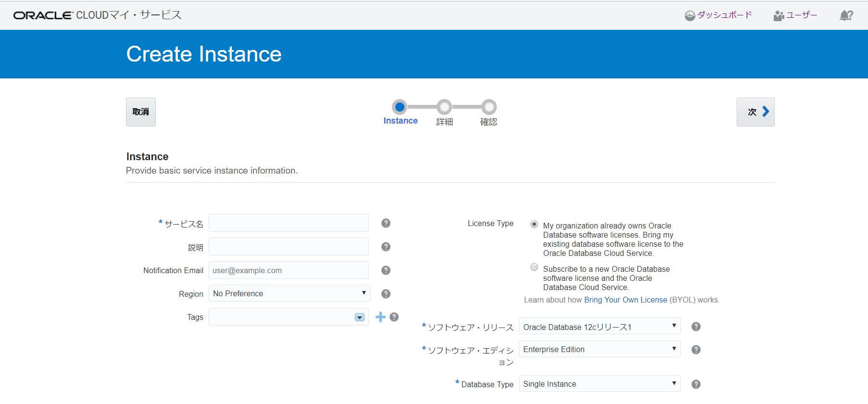The image size is (868, 404).
Task: Open the ソフトウェア・リリース dropdown
Action: point(600,327)
